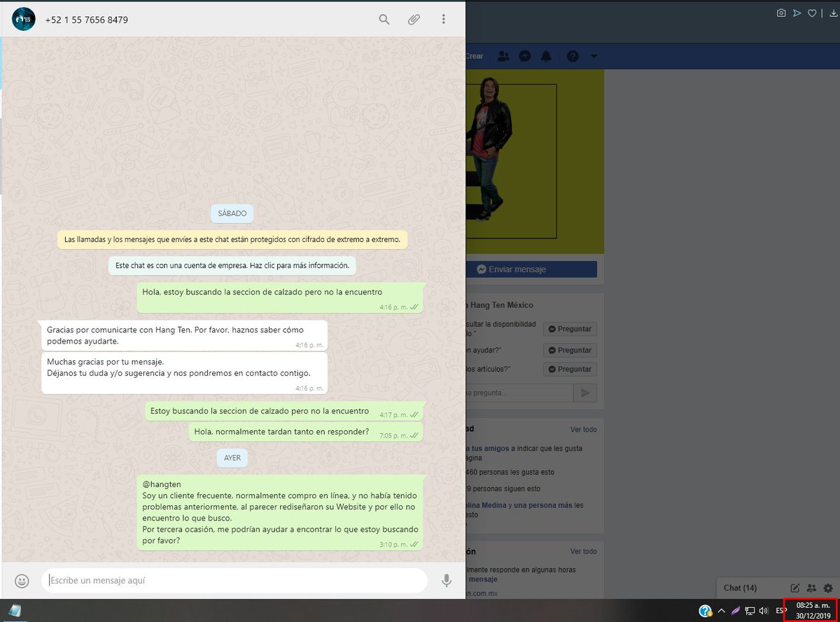Open the taskbar clock showing 08:25 a. m.
Screen dimensions: 840x622
point(811,610)
